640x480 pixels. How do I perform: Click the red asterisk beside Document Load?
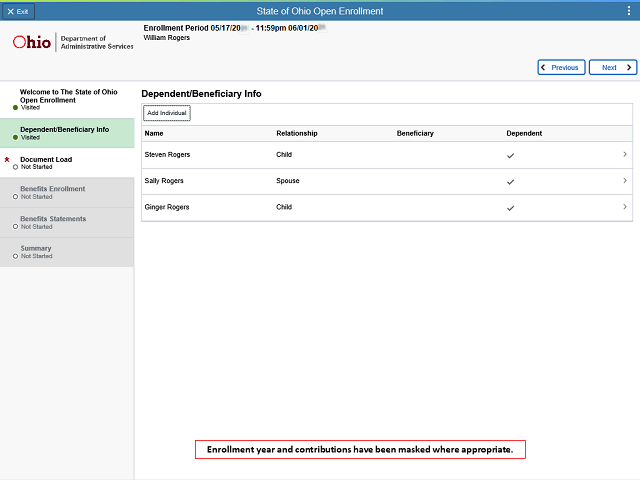[x=7, y=160]
